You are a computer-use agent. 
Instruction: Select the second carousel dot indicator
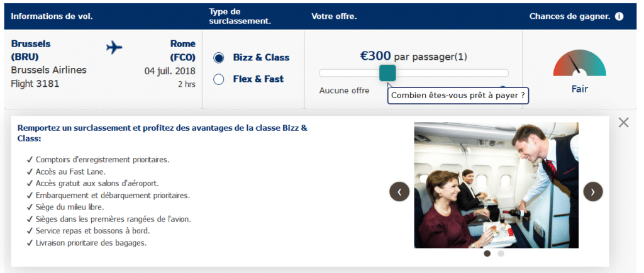coord(501,254)
